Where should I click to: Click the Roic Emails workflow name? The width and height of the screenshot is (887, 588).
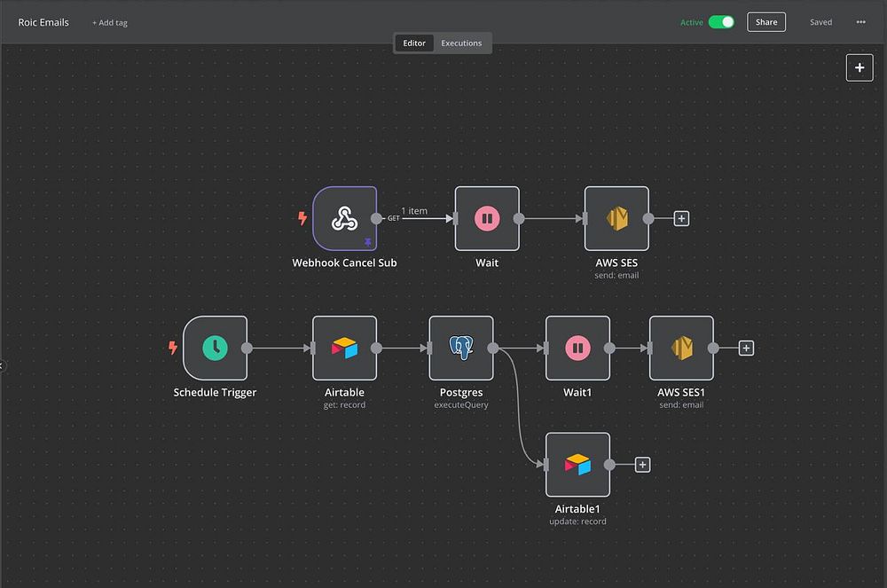43,22
